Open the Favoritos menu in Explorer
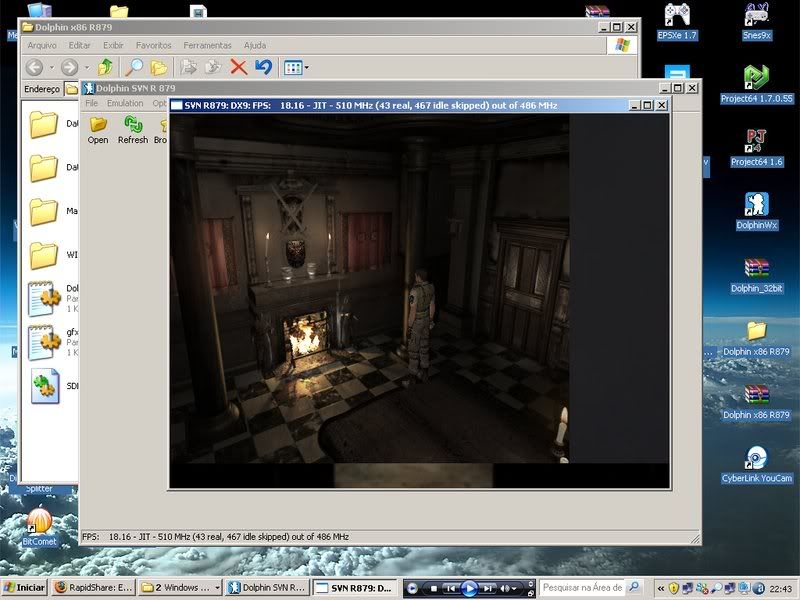The image size is (800, 600). coord(154,45)
